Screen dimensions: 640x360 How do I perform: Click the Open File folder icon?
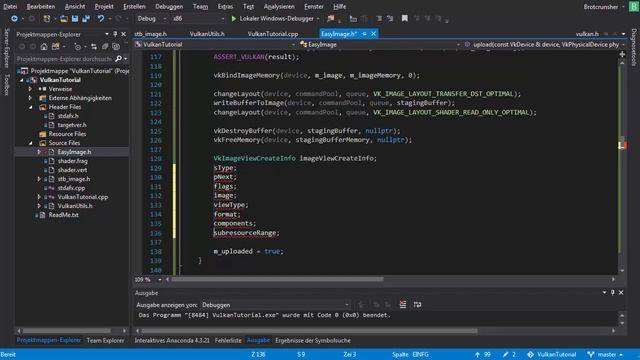tap(64, 19)
